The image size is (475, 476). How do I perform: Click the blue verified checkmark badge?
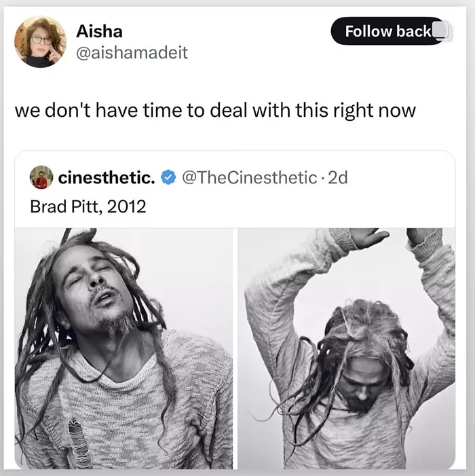coord(168,178)
